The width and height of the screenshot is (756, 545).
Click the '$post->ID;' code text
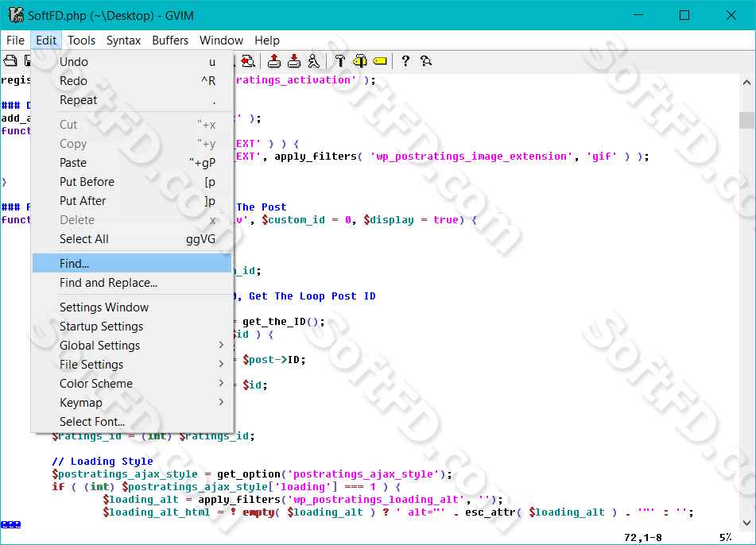(273, 359)
